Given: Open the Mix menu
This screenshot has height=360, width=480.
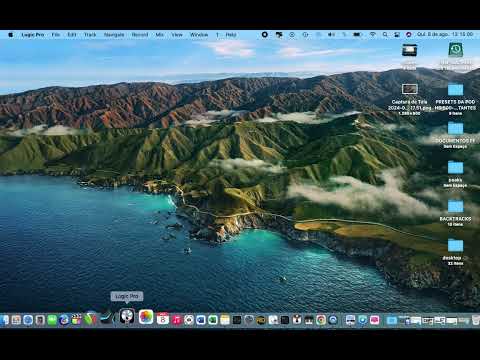Looking at the screenshot, I should (x=160, y=35).
